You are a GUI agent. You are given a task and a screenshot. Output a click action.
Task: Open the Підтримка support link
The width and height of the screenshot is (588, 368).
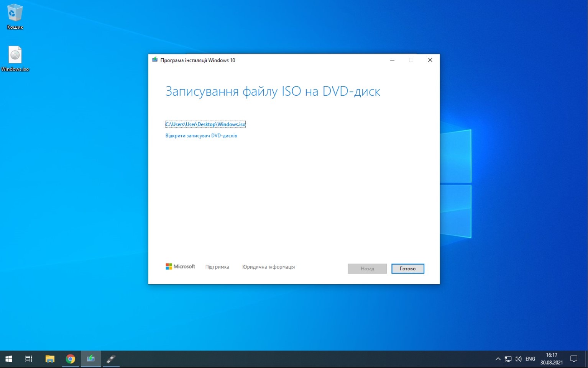[x=217, y=267]
